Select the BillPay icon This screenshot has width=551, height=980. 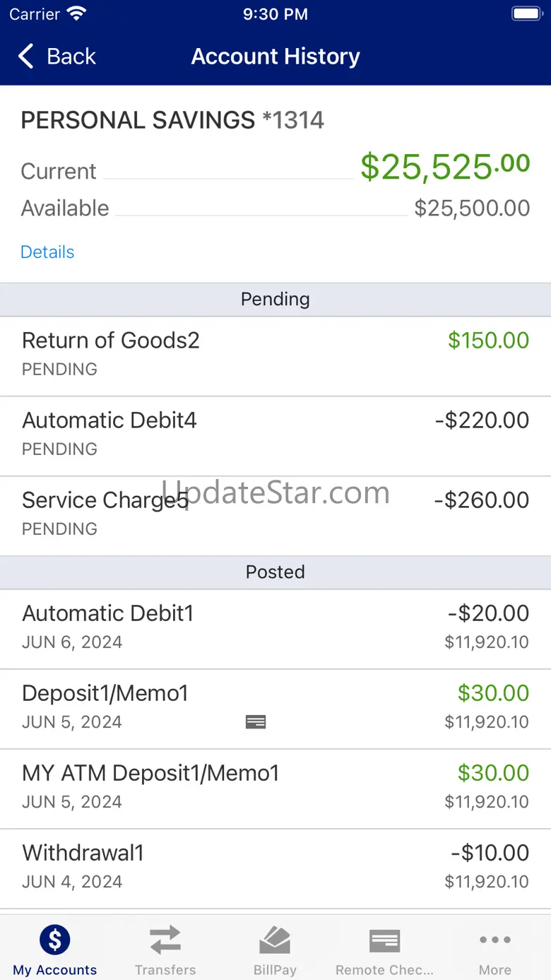(x=275, y=940)
